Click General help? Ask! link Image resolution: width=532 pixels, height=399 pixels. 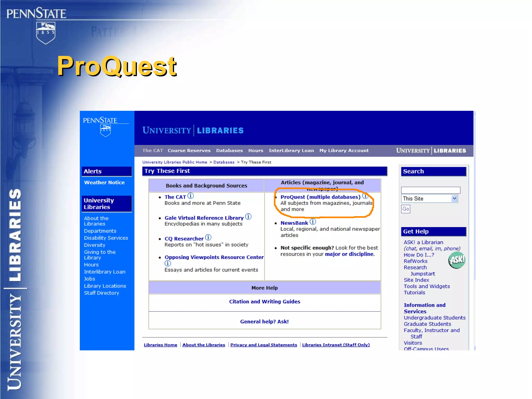click(264, 322)
